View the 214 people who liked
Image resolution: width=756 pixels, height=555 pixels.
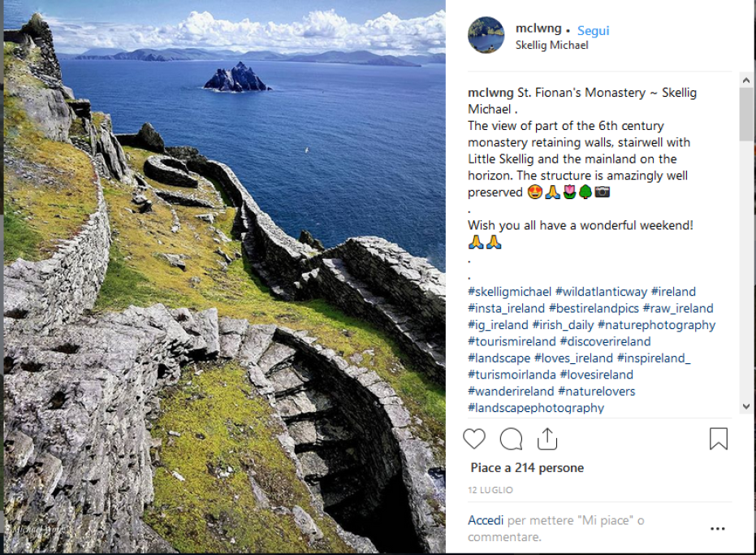point(527,468)
